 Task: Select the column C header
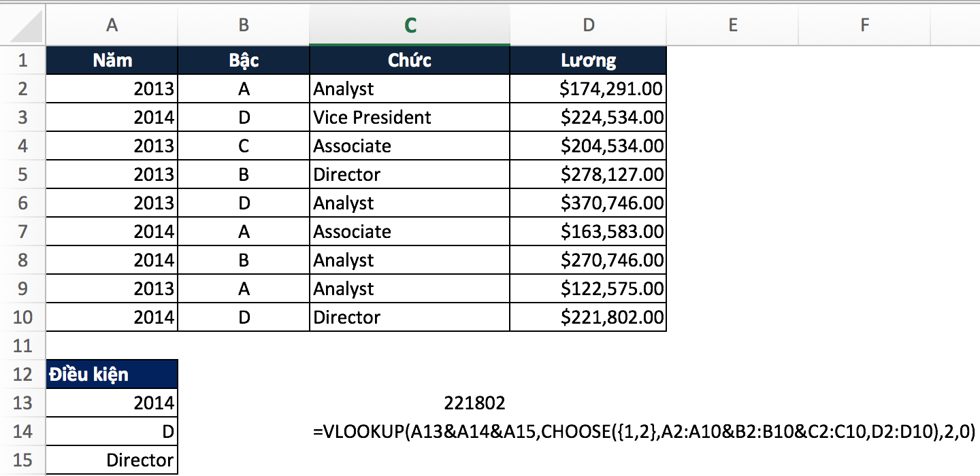(410, 26)
